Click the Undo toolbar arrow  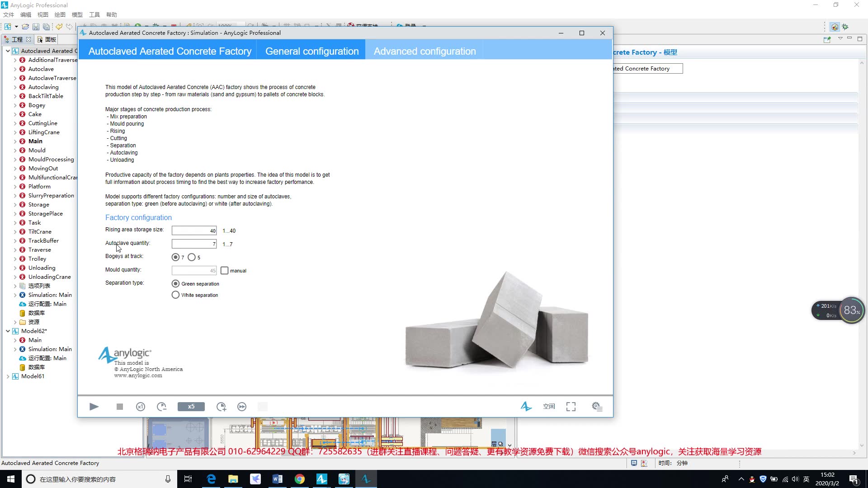click(x=59, y=27)
